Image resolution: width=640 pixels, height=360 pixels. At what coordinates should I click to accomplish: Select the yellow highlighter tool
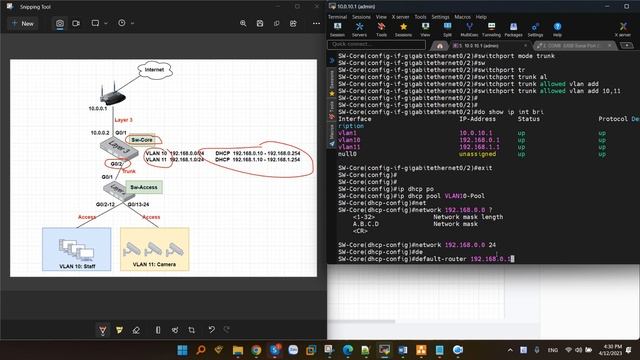pyautogui.click(x=119, y=330)
